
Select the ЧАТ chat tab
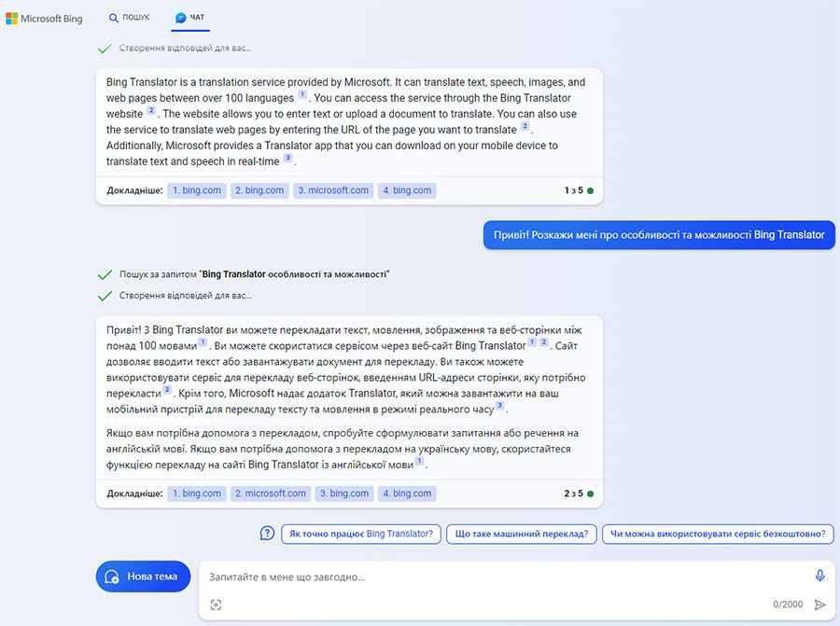(x=190, y=18)
